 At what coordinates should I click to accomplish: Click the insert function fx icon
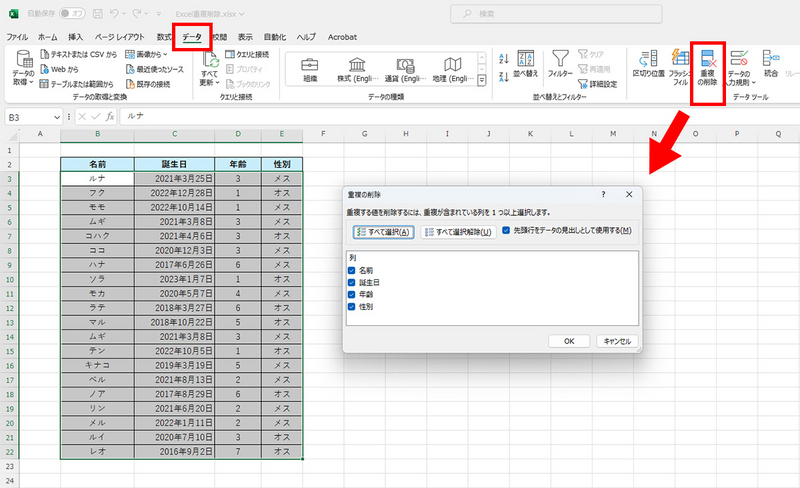110,116
